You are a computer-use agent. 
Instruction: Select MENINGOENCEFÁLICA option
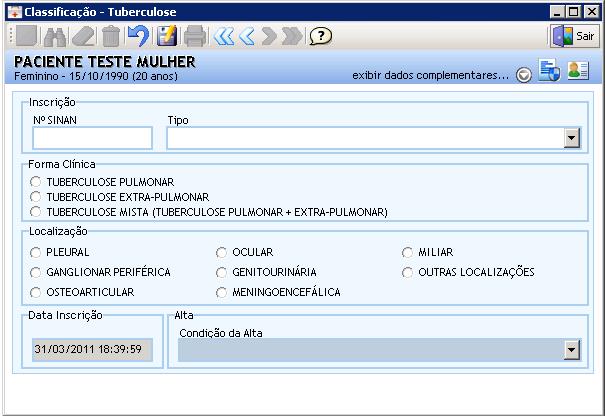221,293
